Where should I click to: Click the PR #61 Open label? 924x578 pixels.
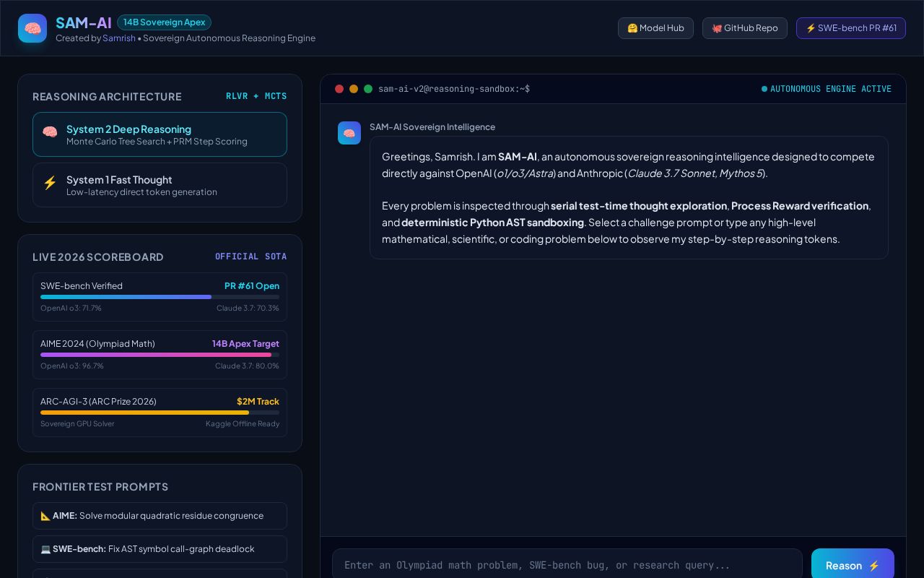(252, 286)
